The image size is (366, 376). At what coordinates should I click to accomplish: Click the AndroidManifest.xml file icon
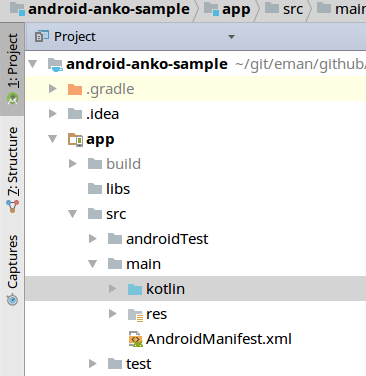pyautogui.click(x=135, y=339)
